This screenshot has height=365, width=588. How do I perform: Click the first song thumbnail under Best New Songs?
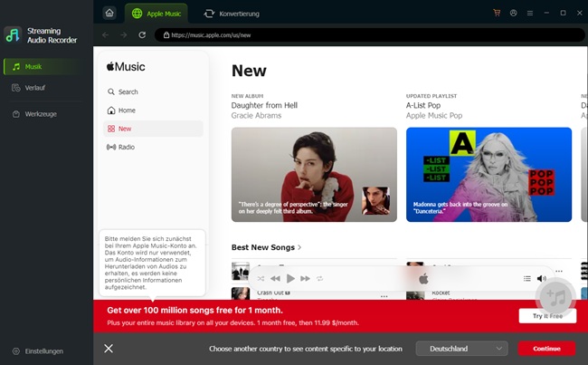241,271
